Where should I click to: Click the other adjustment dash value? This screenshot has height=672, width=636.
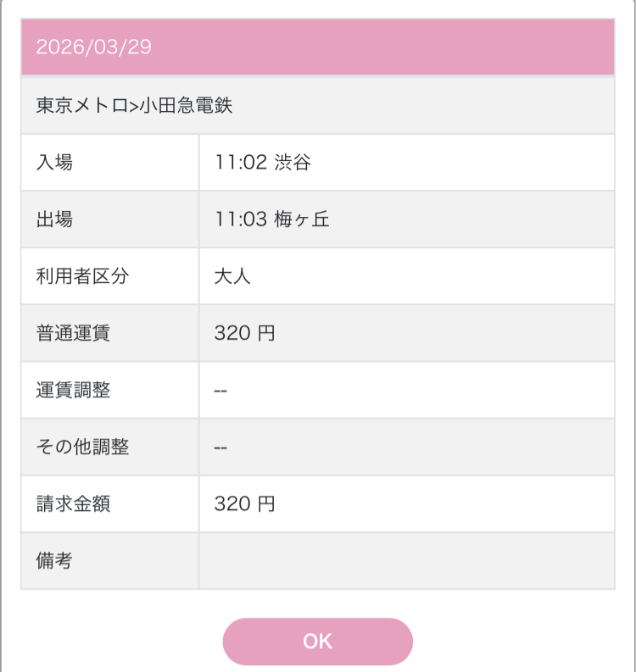coord(220,447)
